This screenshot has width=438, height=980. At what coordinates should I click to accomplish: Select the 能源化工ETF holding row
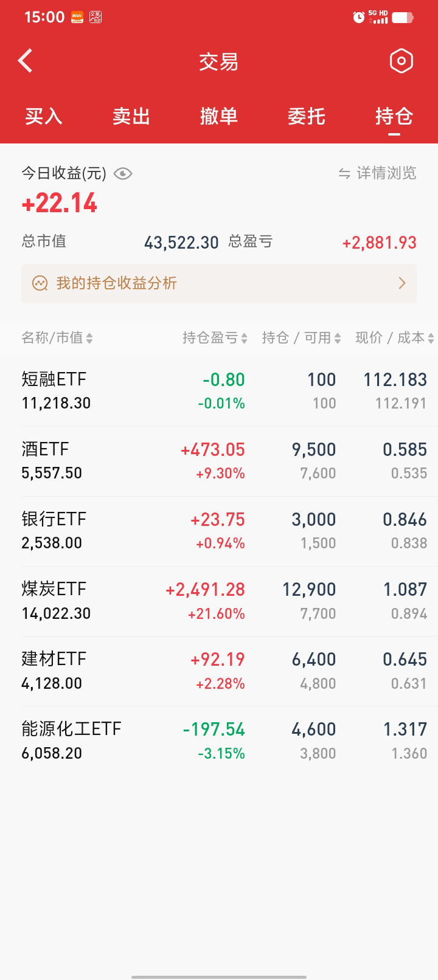pos(219,741)
